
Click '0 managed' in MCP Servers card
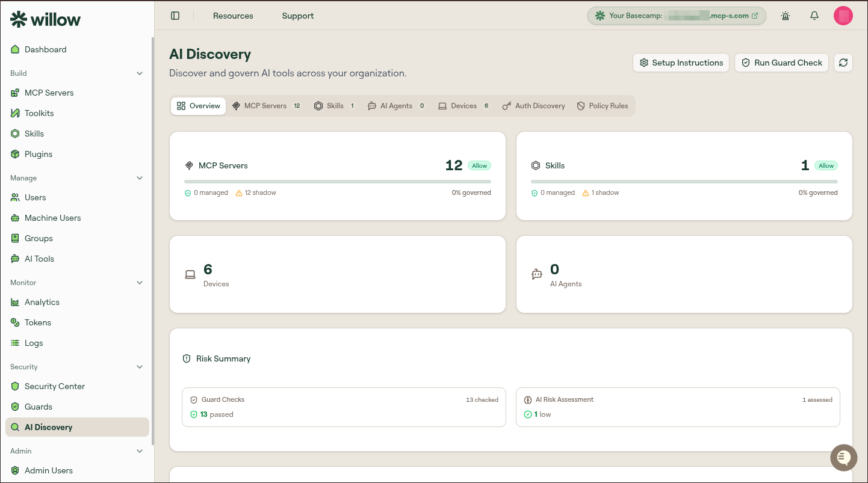206,192
